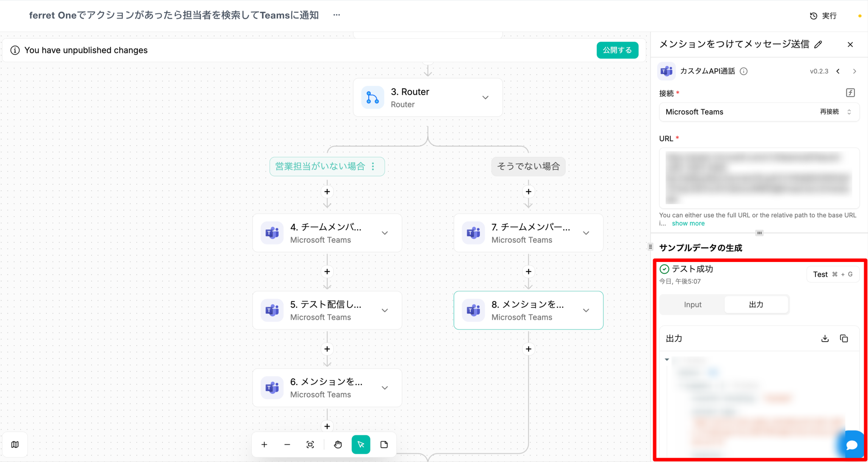Switch to the Input tab
Viewport: 868px width, 462px height.
coord(693,304)
